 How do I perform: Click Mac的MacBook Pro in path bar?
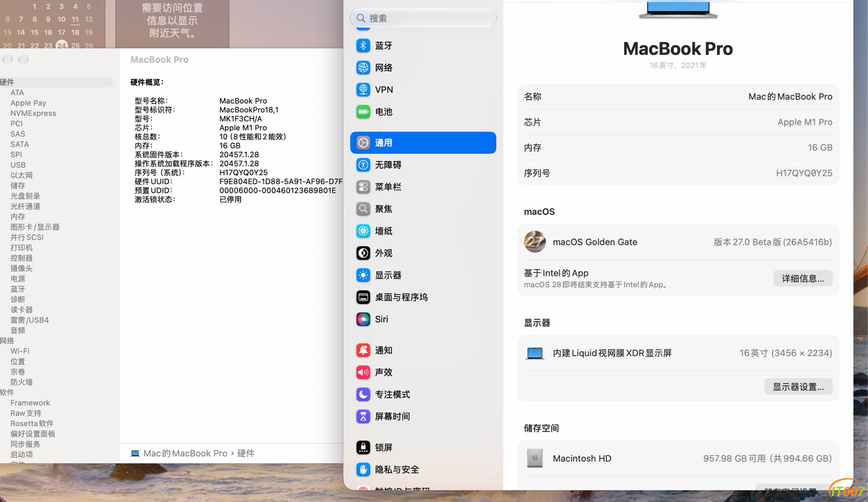point(185,453)
